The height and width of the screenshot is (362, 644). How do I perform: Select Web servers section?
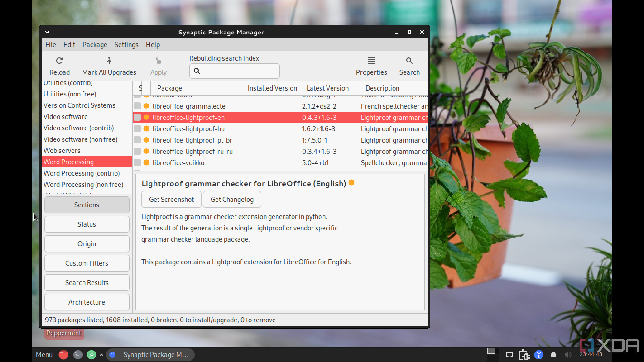[87, 151]
